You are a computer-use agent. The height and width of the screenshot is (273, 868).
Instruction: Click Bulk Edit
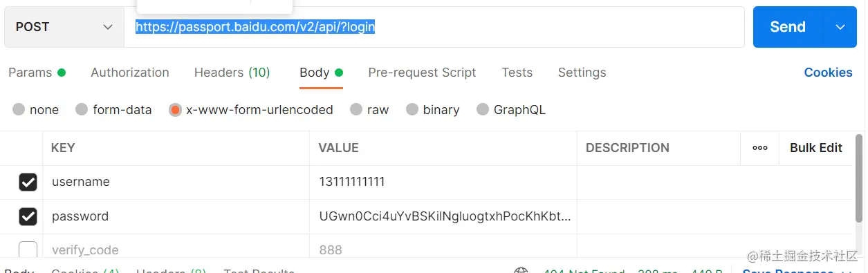tap(816, 148)
